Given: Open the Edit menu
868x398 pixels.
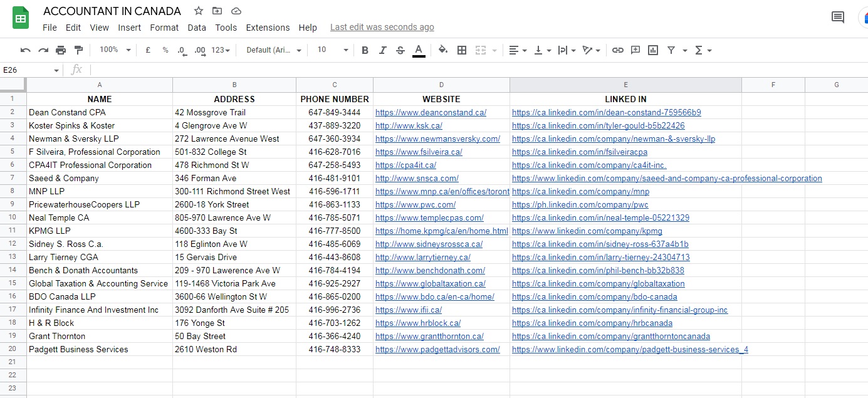Looking at the screenshot, I should pyautogui.click(x=73, y=28).
